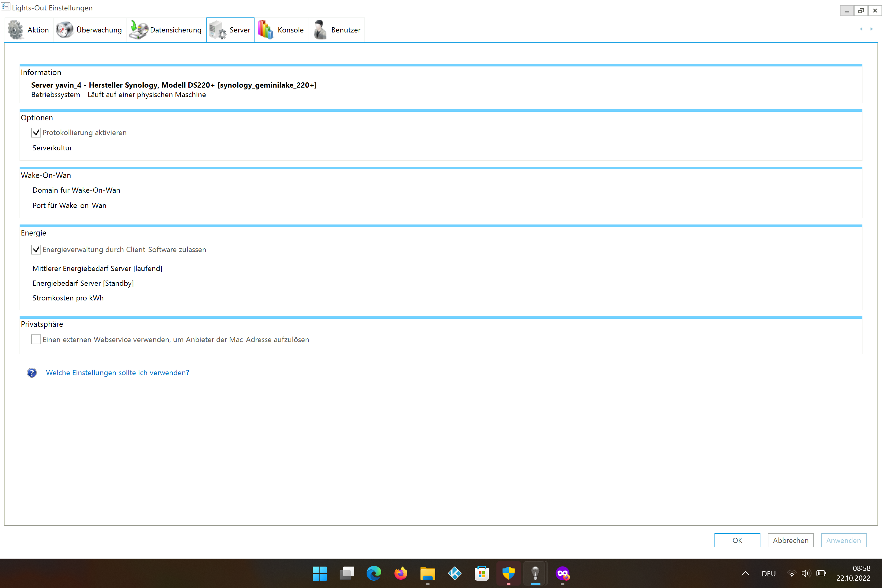Open Windows Security from the taskbar shield icon
Image resolution: width=882 pixels, height=588 pixels.
point(508,573)
